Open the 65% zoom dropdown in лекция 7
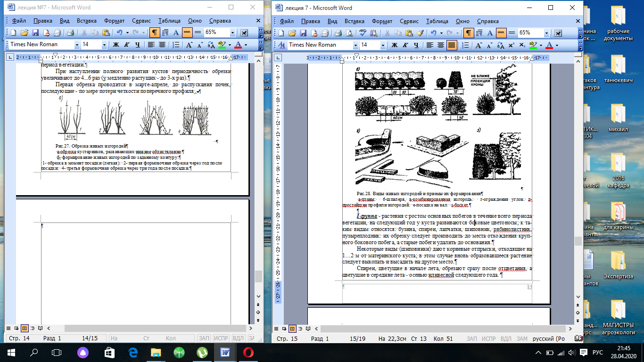Screen dimensions: 644x362 click(x=546, y=33)
